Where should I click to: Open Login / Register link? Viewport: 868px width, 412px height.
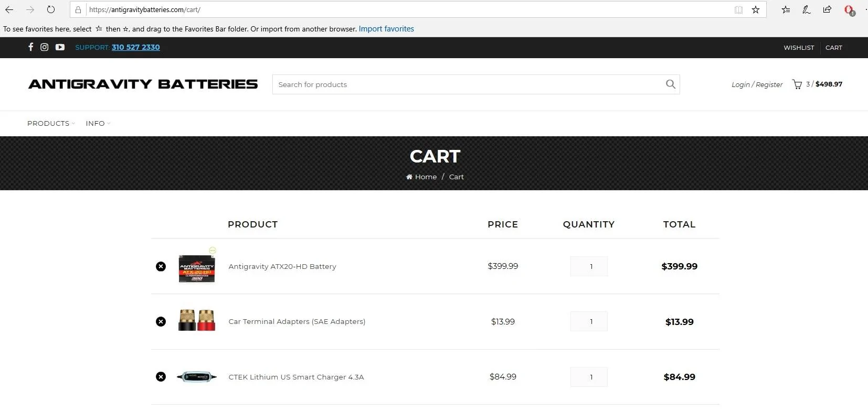point(757,84)
